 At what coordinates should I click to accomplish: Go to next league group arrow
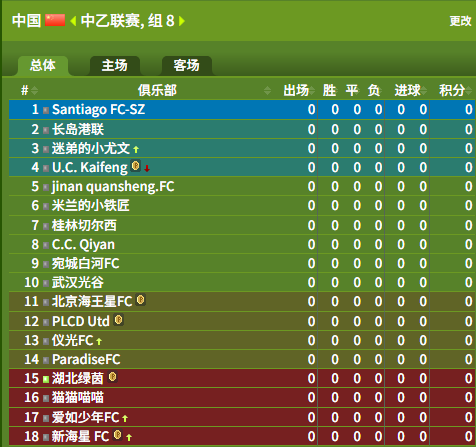coord(182,21)
